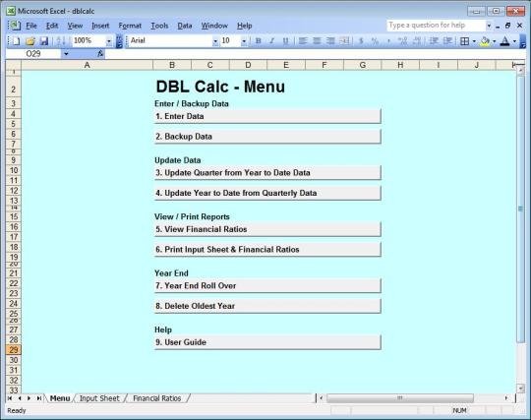Expand Standard toolbar options chevron
The image size is (531, 420).
119,41
